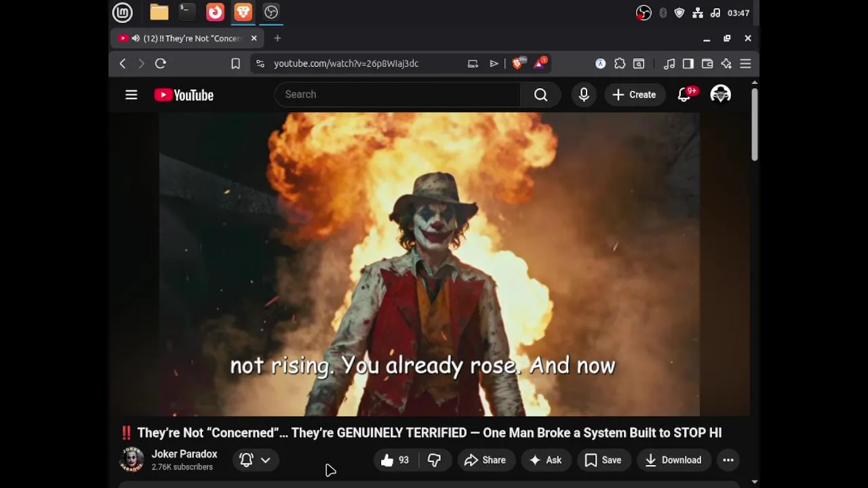Screen dimensions: 868x488
Task: Go to YouTube home via logo
Action: click(x=184, y=95)
